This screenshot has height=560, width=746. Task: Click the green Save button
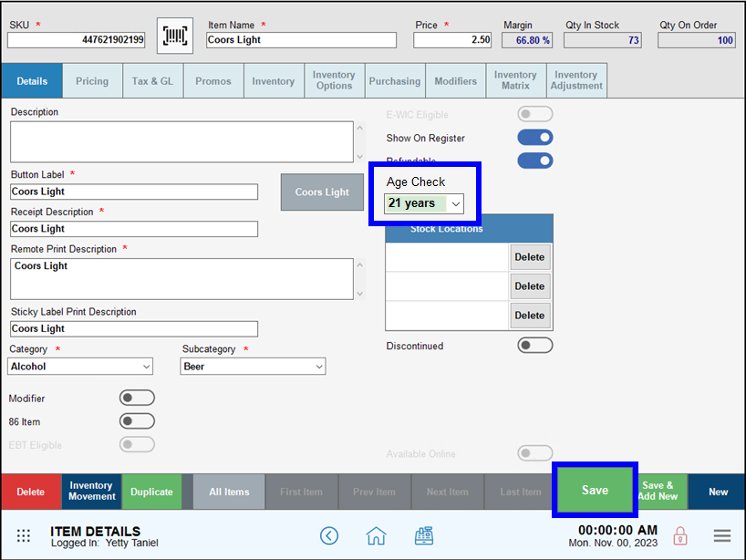(x=595, y=490)
